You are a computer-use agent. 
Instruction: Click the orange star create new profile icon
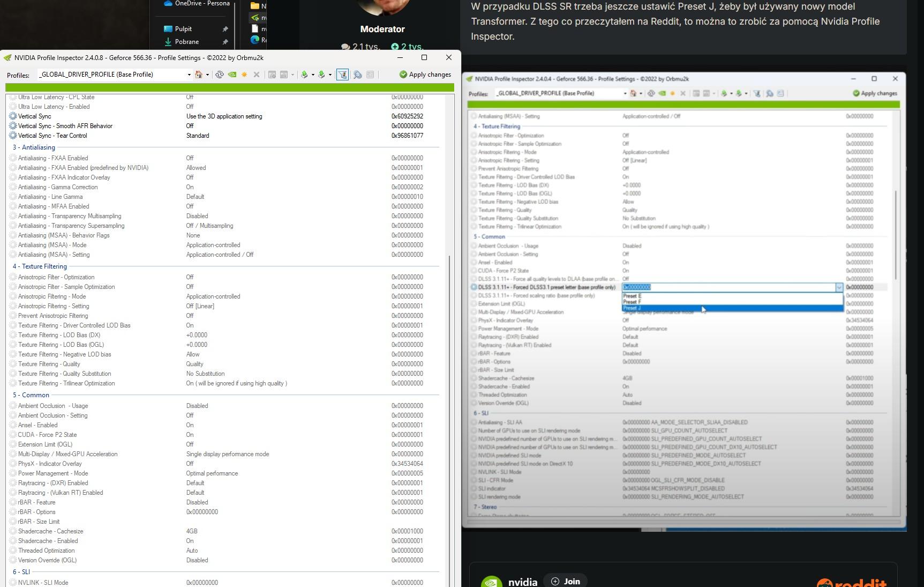click(x=244, y=75)
